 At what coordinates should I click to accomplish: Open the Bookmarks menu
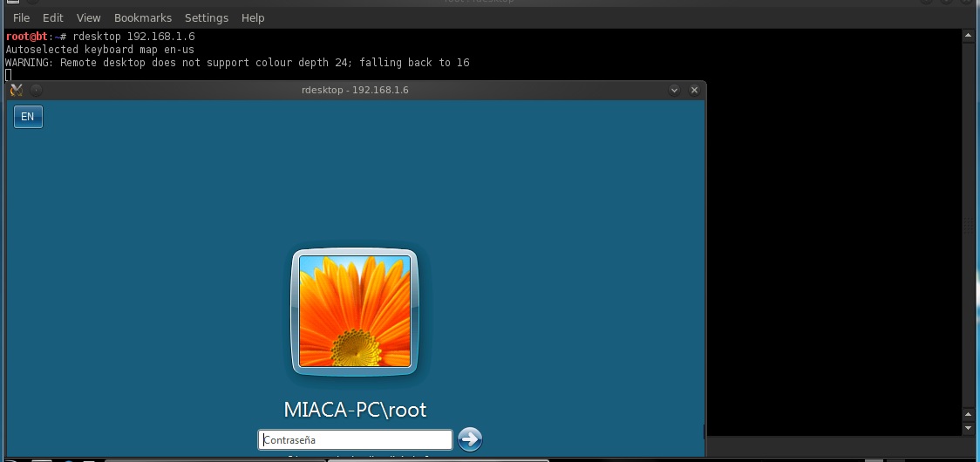coord(143,17)
